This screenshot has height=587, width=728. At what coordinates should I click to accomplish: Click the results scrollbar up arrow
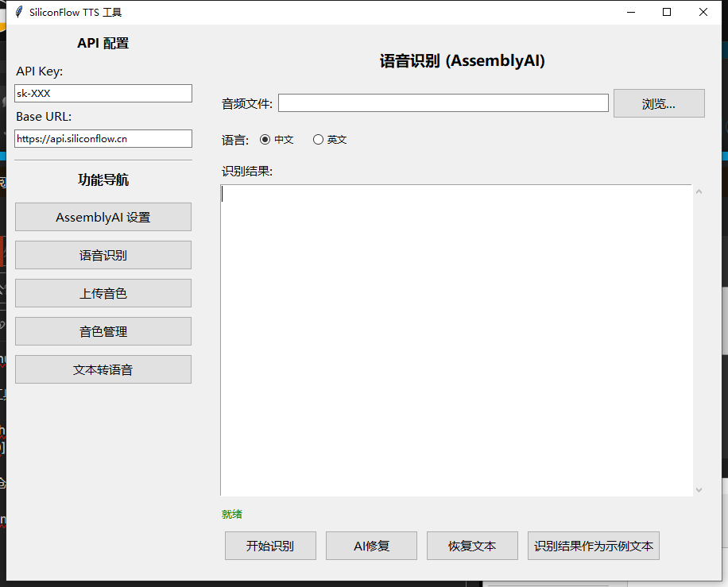point(699,191)
